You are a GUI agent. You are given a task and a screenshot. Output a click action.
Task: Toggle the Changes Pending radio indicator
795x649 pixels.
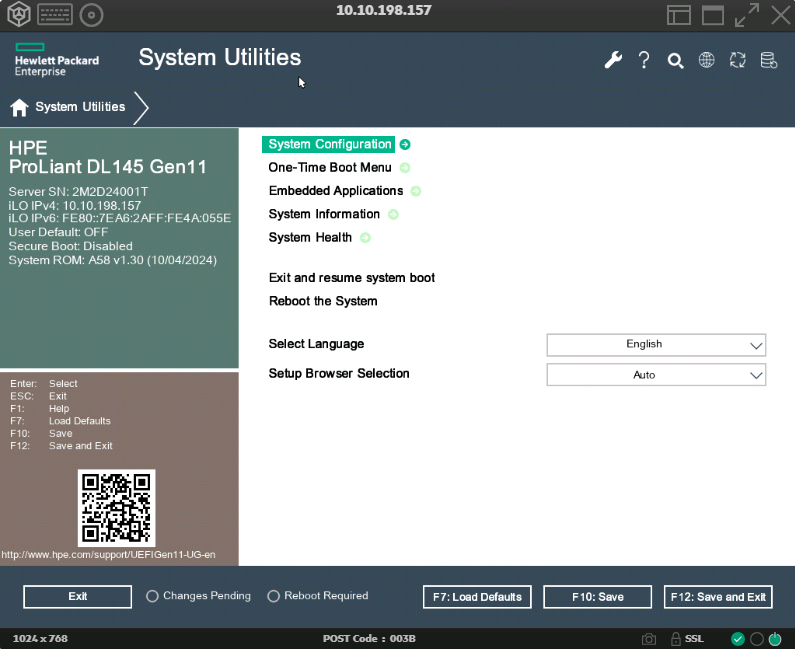[152, 596]
